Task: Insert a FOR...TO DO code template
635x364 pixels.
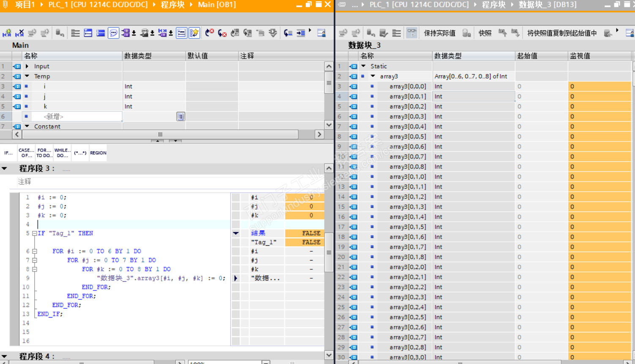Action: coord(44,153)
